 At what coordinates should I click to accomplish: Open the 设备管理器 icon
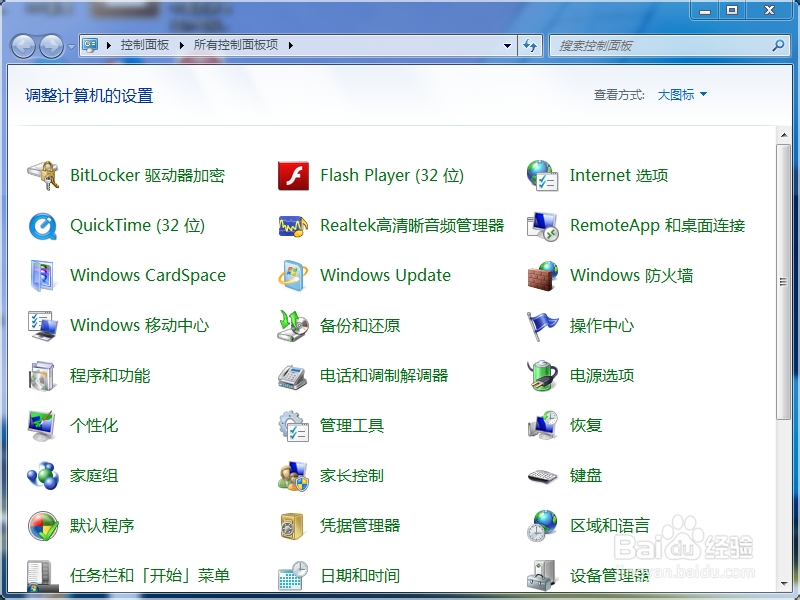click(541, 576)
